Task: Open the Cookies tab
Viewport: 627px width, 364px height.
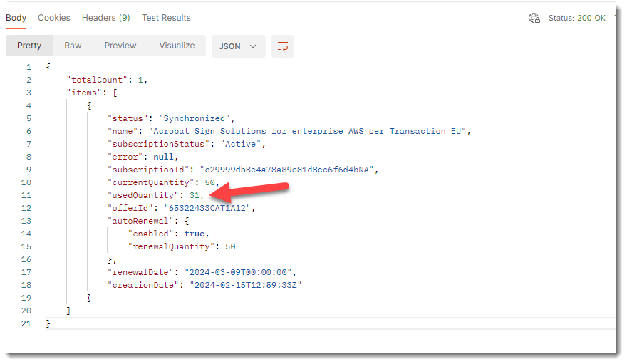Action: click(x=54, y=18)
